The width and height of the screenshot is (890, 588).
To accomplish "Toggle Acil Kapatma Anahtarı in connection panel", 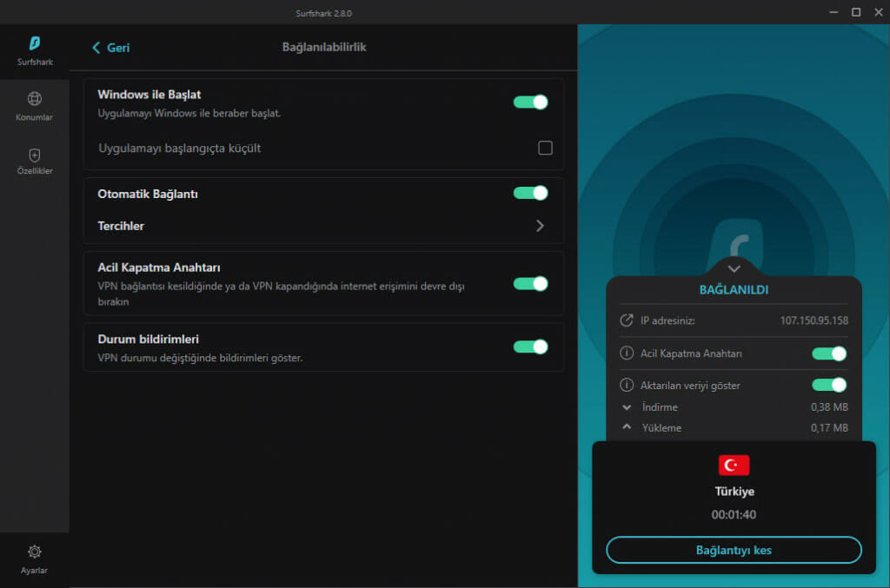I will (828, 353).
